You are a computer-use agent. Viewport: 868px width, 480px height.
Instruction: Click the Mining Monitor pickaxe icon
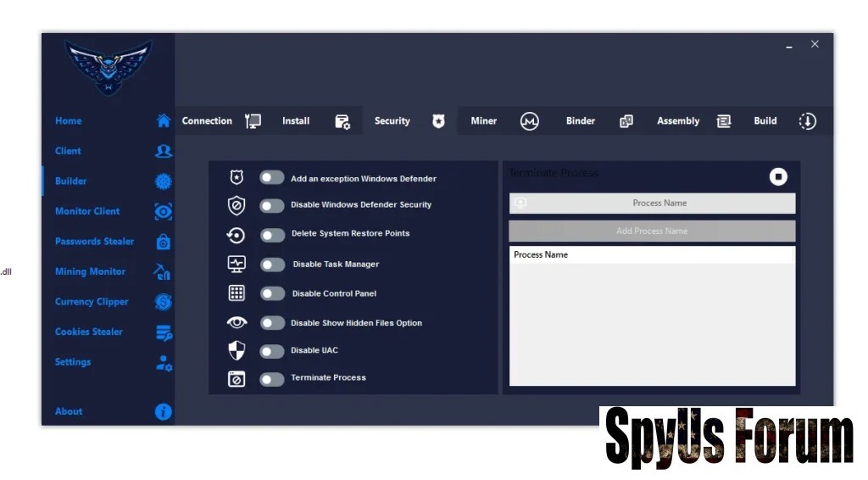click(x=163, y=271)
